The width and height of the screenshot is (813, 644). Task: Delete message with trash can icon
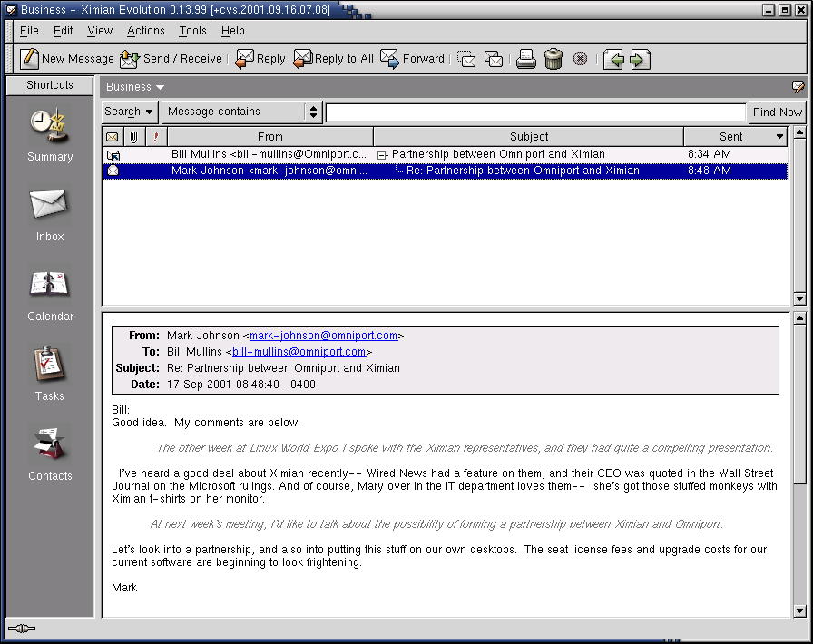click(553, 59)
